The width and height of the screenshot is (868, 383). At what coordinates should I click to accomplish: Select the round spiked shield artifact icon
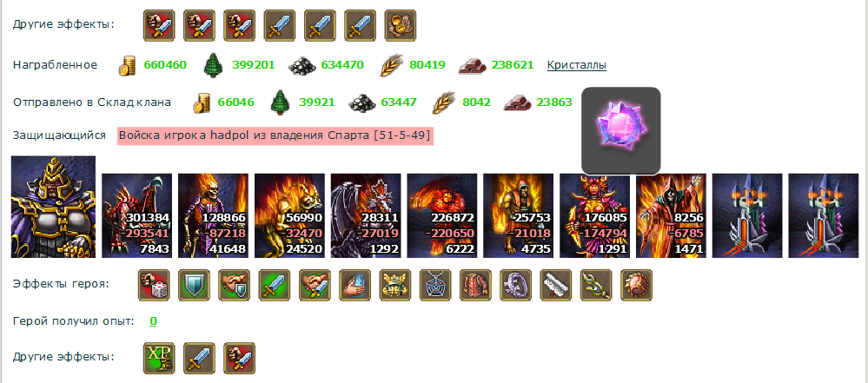coord(637,285)
